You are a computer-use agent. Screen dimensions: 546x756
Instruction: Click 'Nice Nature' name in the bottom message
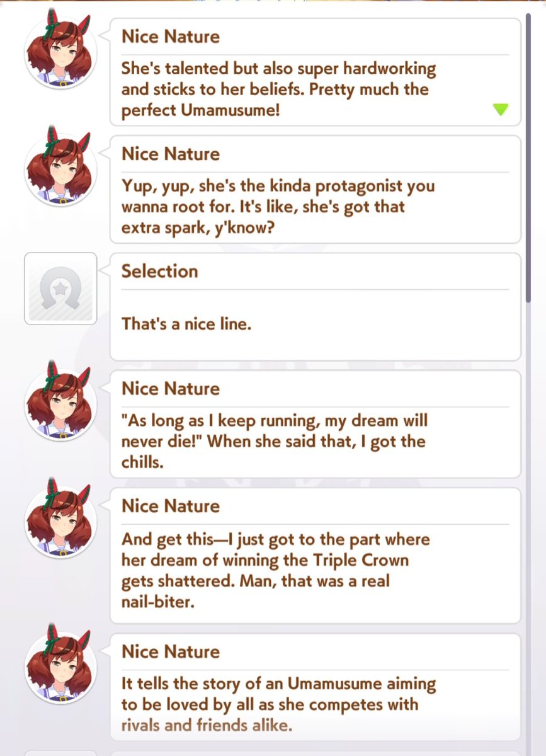coord(171,652)
